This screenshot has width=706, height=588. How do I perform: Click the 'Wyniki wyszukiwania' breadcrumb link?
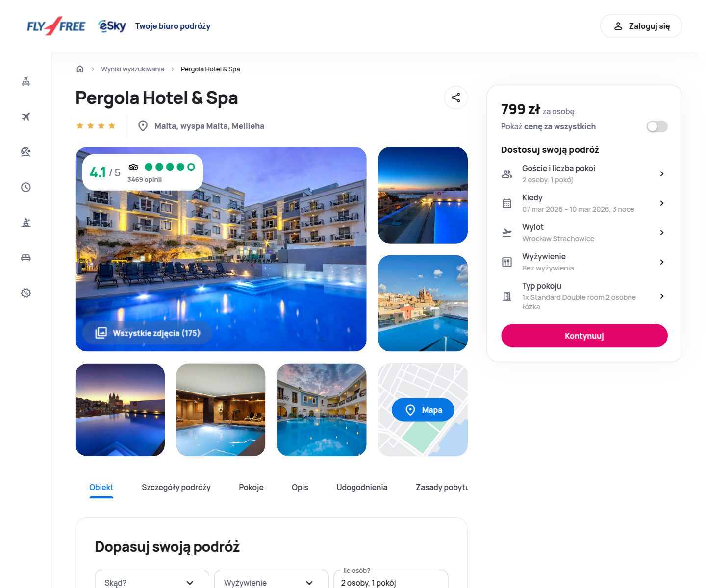point(132,69)
